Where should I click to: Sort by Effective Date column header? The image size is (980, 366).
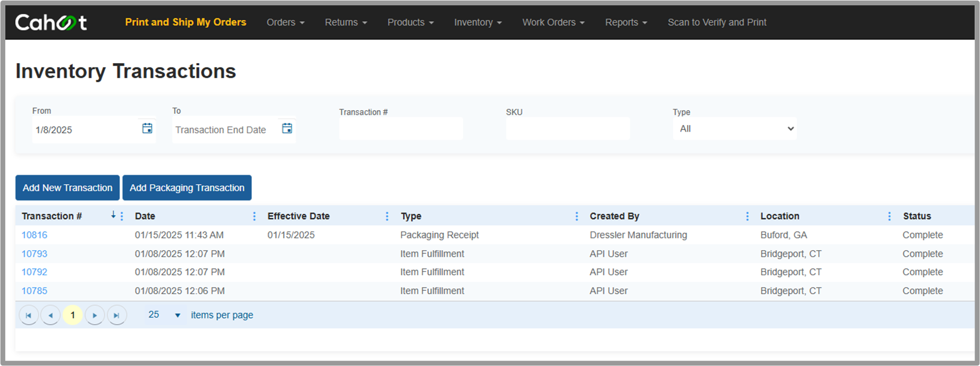[x=299, y=216]
